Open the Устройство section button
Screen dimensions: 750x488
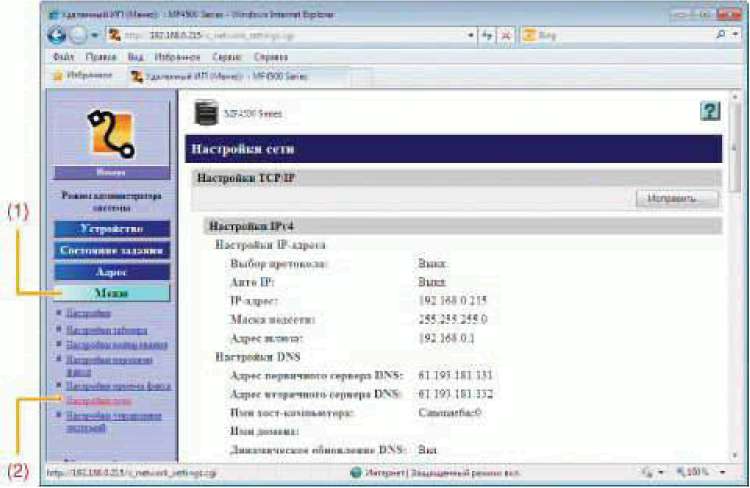[111, 229]
